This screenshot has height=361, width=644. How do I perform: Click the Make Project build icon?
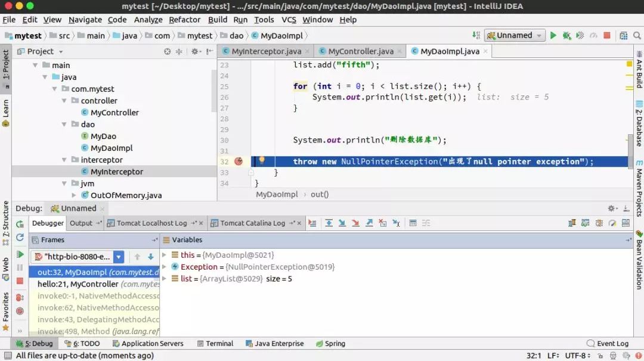(476, 35)
